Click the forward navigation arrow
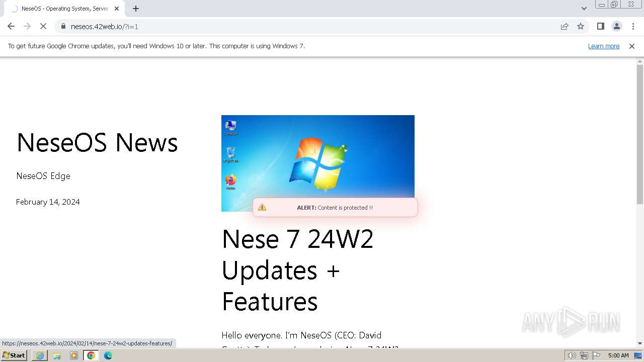 [27, 26]
